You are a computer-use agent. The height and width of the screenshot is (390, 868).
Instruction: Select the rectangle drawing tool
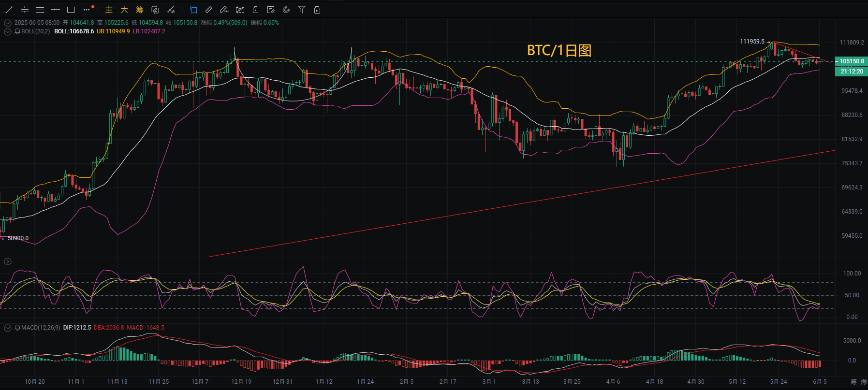(71, 10)
